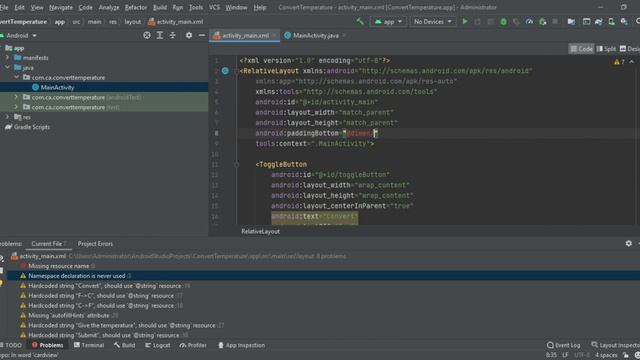The width and height of the screenshot is (640, 360).
Task: Click the fold marker beside the ToggleButton tag
Action: coord(236,164)
